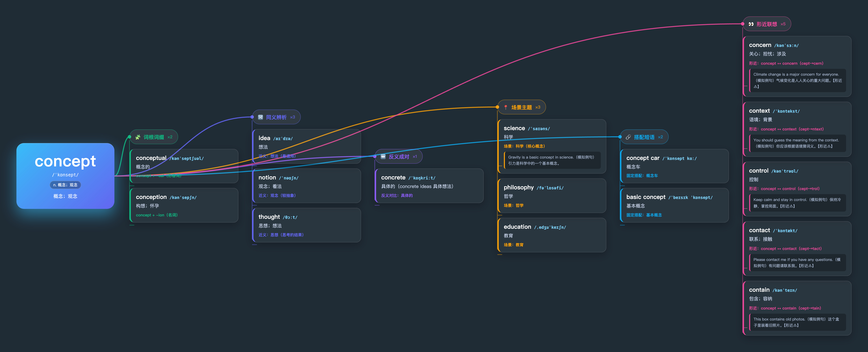Click the shuffle icon beside 同义辨析

(261, 117)
